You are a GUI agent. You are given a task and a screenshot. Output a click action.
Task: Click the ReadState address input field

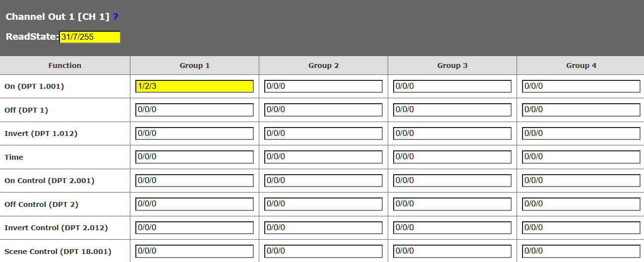point(90,37)
